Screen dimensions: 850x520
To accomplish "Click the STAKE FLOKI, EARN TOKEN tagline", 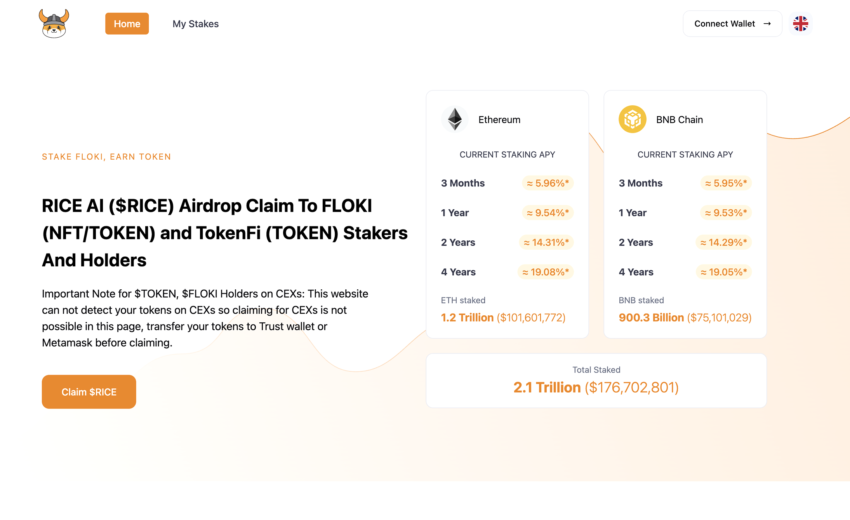I will 106,157.
